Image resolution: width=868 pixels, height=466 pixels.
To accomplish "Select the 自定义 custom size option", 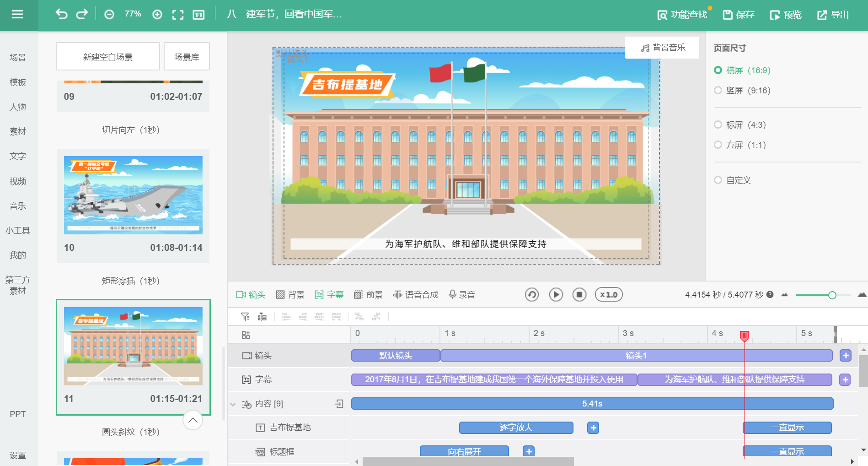I will pyautogui.click(x=717, y=180).
